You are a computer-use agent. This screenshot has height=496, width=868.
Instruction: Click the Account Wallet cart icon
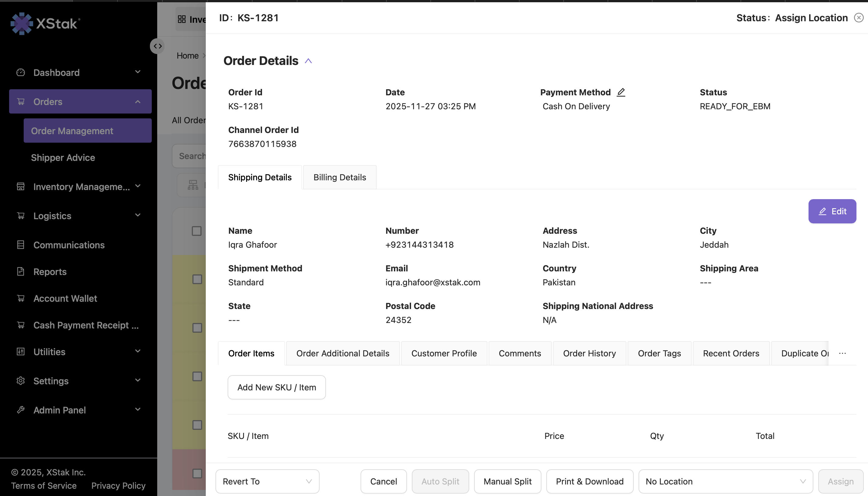(x=21, y=298)
